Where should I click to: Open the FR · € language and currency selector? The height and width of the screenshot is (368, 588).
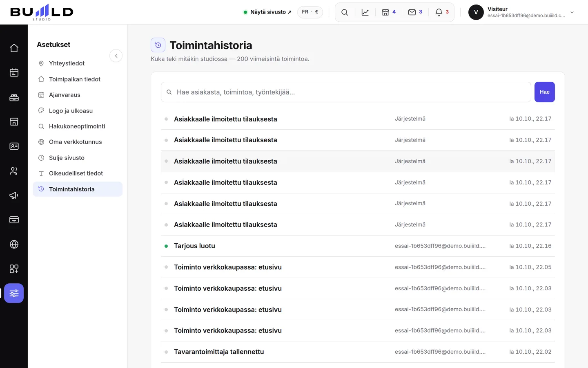[x=310, y=12]
